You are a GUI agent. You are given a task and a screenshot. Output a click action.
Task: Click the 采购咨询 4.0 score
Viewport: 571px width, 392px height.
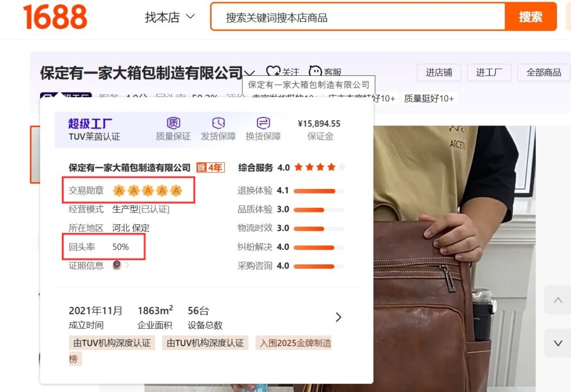click(283, 266)
